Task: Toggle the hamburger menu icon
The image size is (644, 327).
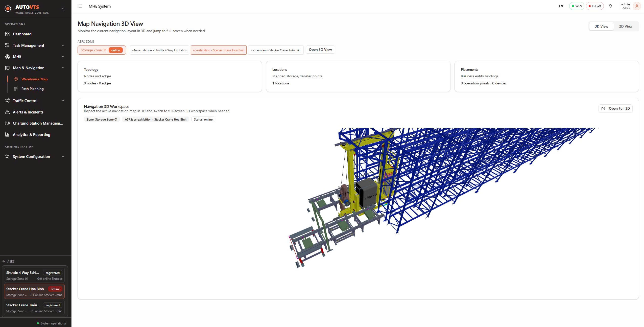Action: point(80,6)
